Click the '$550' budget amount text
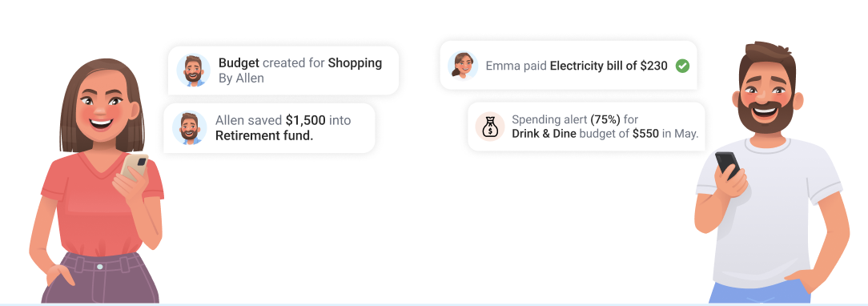 [x=645, y=133]
